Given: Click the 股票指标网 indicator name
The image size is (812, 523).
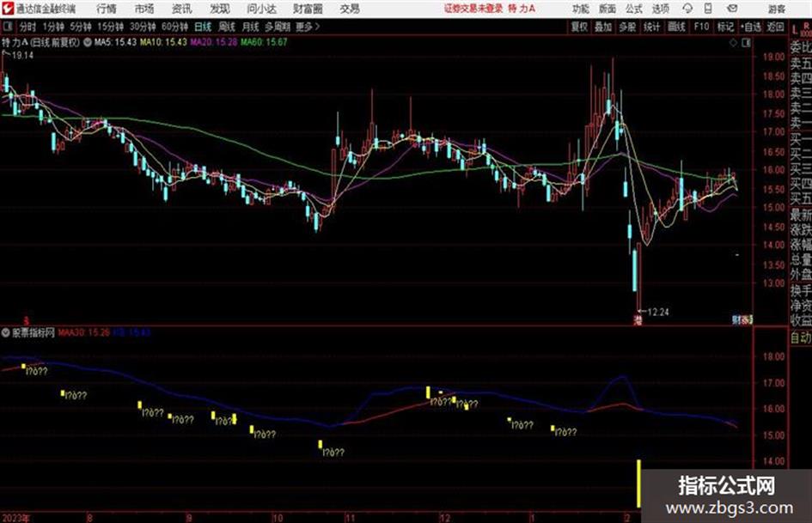Looking at the screenshot, I should tap(34, 332).
